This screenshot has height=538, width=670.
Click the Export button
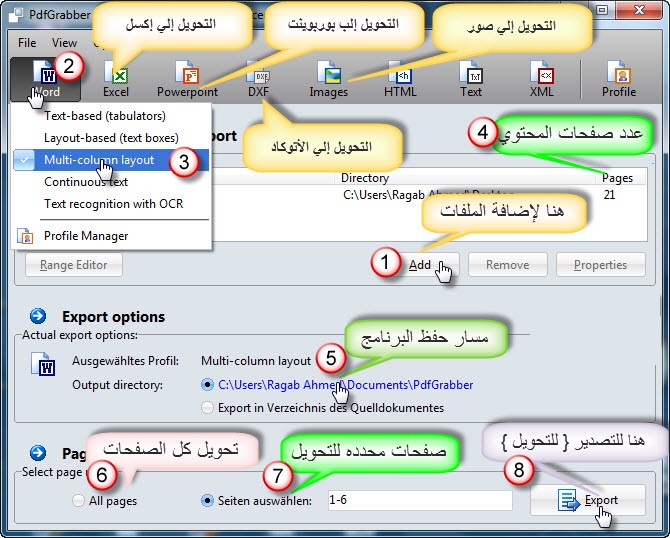coord(588,500)
